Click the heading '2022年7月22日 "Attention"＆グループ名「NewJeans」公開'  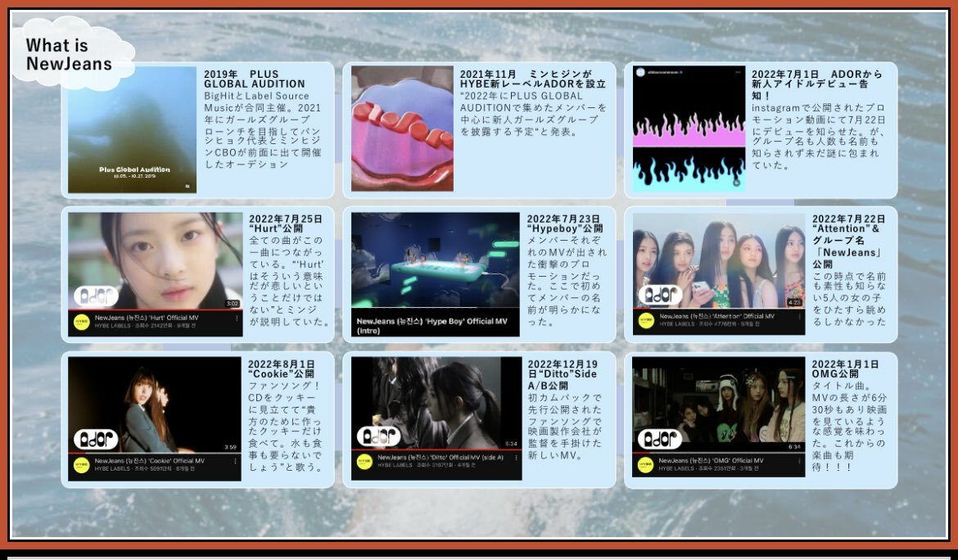[x=848, y=242]
